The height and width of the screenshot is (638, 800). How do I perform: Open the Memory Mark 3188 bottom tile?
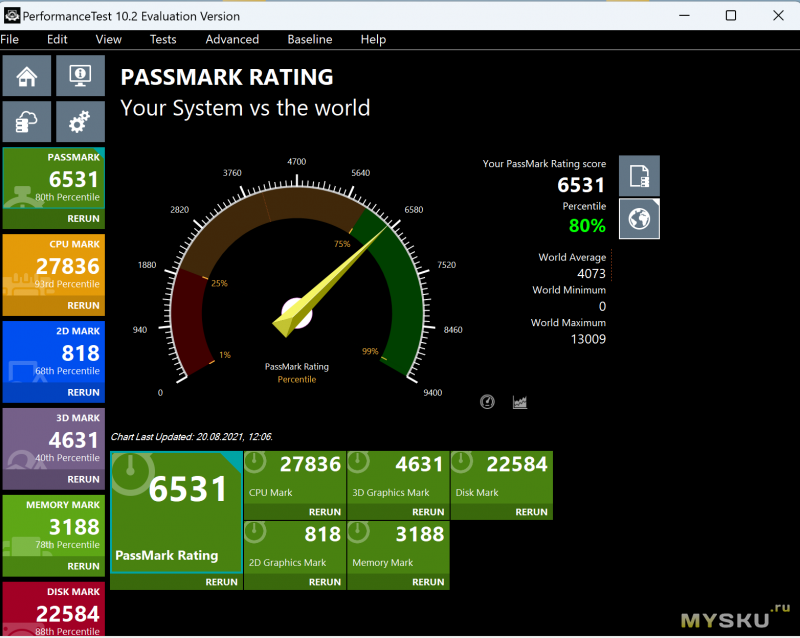[x=398, y=548]
